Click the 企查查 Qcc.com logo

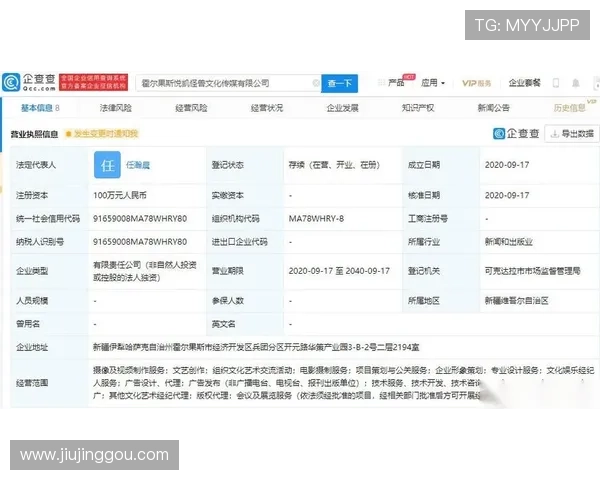(29, 82)
